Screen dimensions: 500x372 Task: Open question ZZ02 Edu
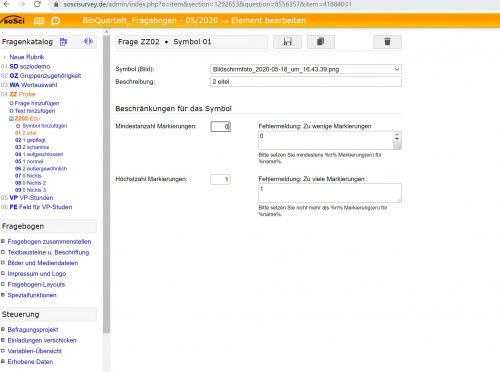[27, 119]
